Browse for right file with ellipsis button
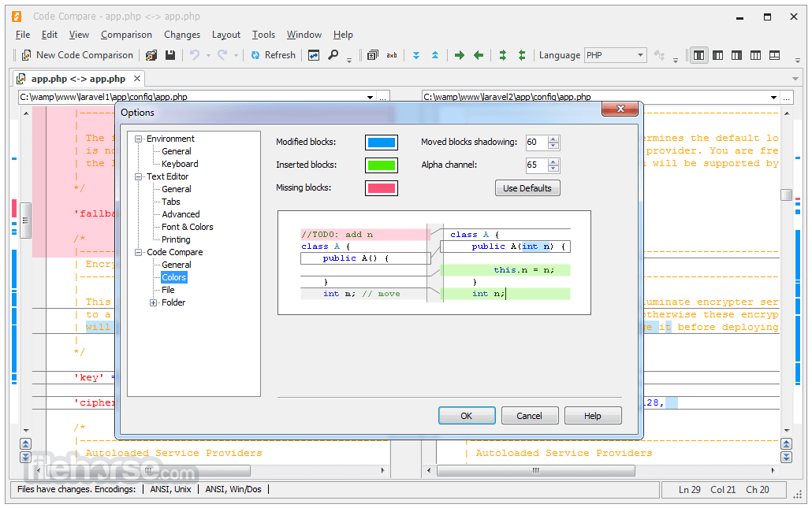The width and height of the screenshot is (812, 508). (x=786, y=97)
